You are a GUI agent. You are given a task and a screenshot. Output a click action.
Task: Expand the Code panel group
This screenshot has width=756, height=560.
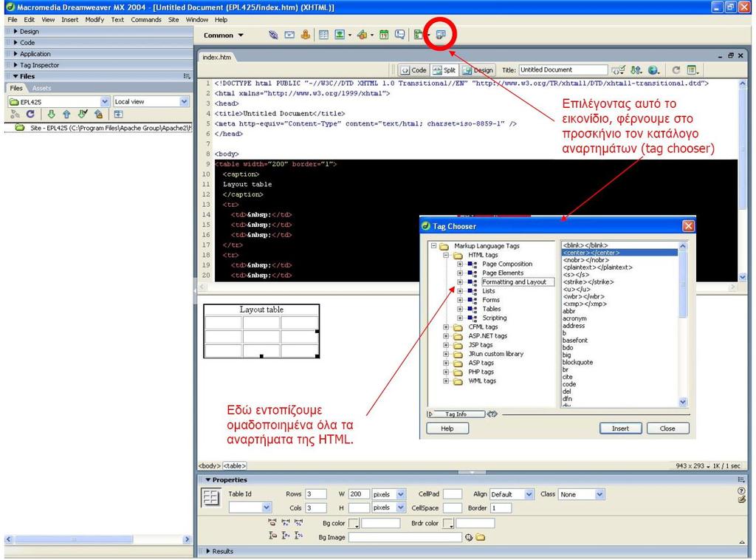tap(16, 42)
